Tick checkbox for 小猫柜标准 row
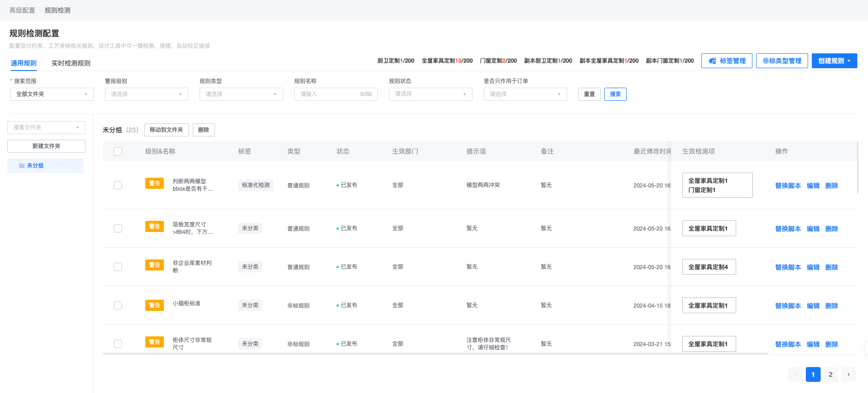Screen dimensions: 868x393 118,305
